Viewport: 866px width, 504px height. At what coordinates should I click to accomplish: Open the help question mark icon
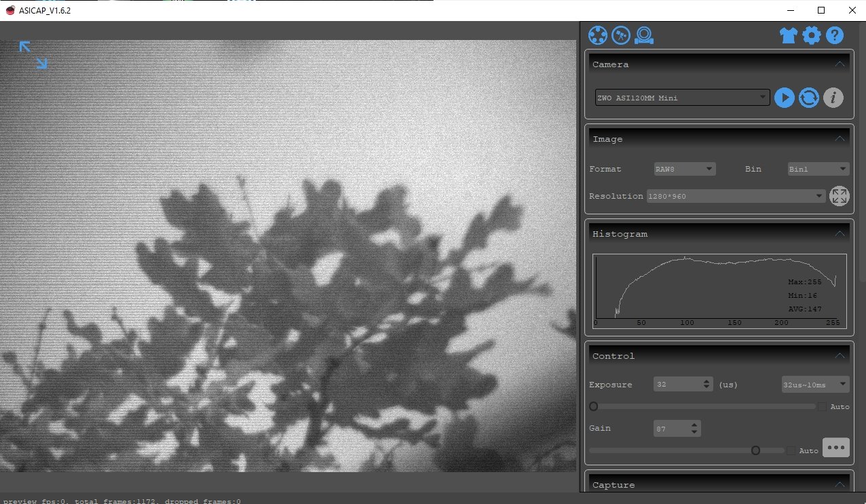pos(835,35)
